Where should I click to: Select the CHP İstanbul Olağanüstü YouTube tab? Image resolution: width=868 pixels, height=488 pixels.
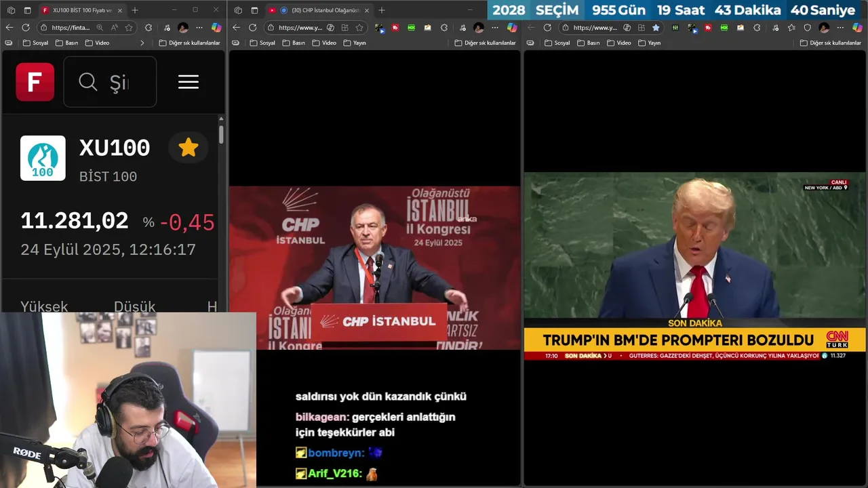point(319,10)
